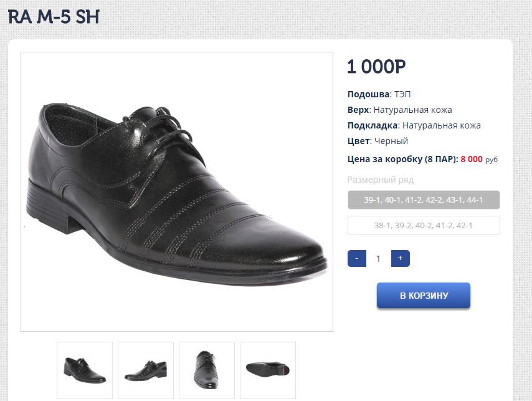532x401 pixels.
Task: Click the Размерный ряд label
Action: coord(381,180)
